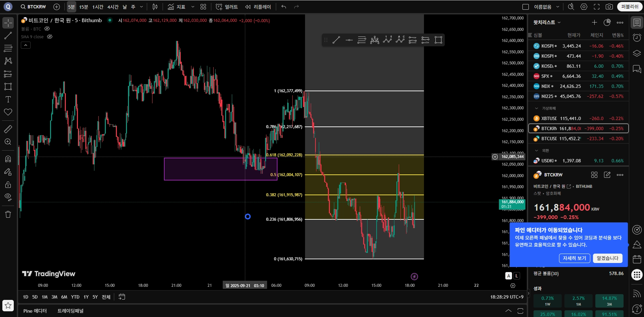Image resolution: width=644 pixels, height=317 pixels.
Task: Toggle stay in drawing mode
Action: [x=8, y=172]
